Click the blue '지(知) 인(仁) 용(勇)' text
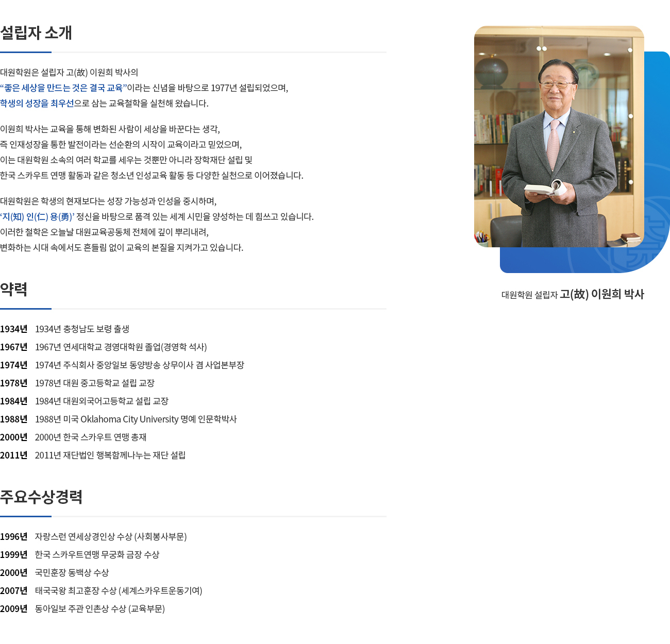The width and height of the screenshot is (670, 644). (37, 217)
